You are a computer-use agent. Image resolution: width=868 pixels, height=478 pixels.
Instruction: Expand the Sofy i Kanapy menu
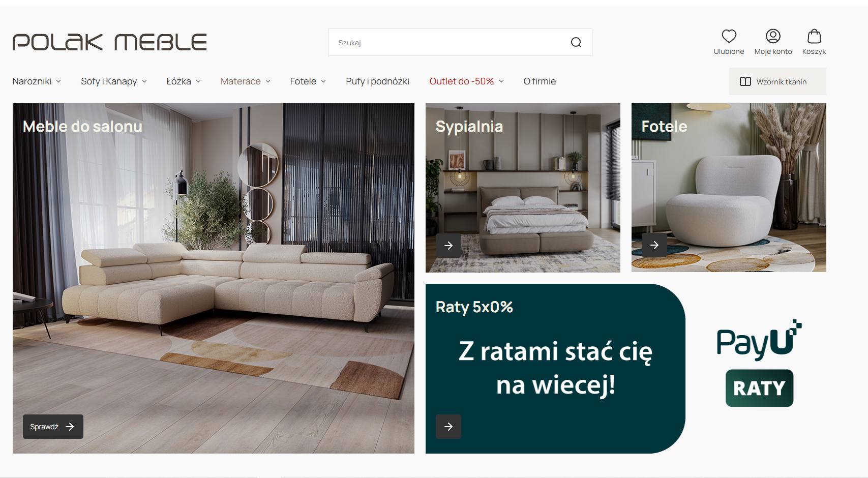(x=113, y=81)
